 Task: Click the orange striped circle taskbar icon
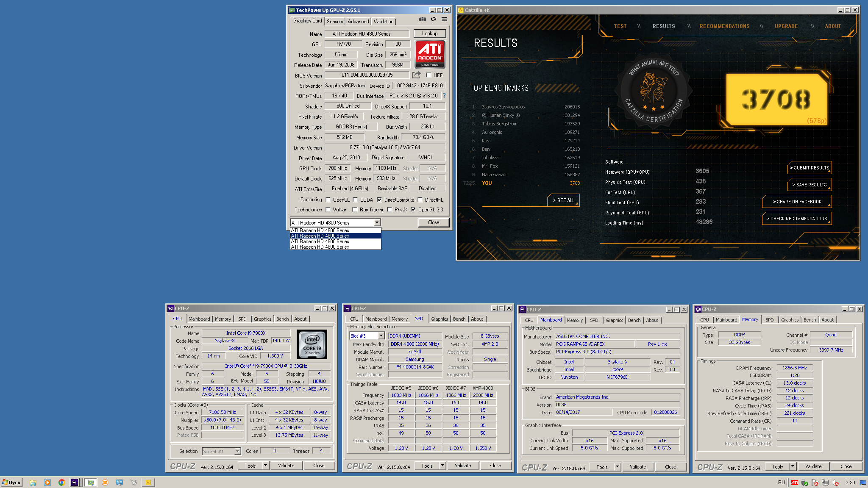(x=105, y=482)
